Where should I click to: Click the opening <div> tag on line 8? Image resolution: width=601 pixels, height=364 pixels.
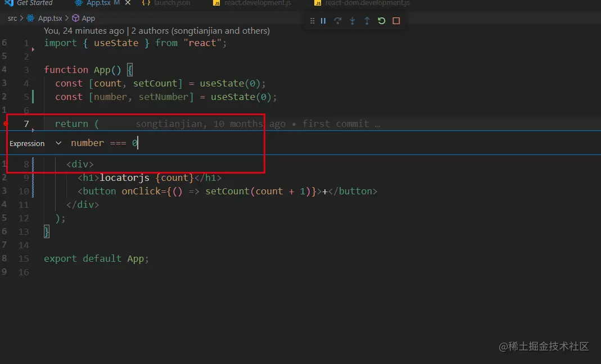point(80,165)
